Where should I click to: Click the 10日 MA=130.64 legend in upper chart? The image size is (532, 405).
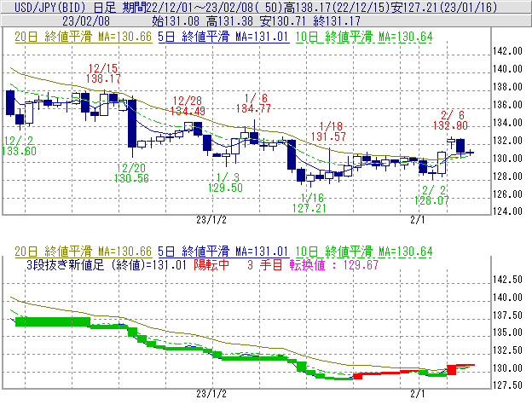point(364,37)
